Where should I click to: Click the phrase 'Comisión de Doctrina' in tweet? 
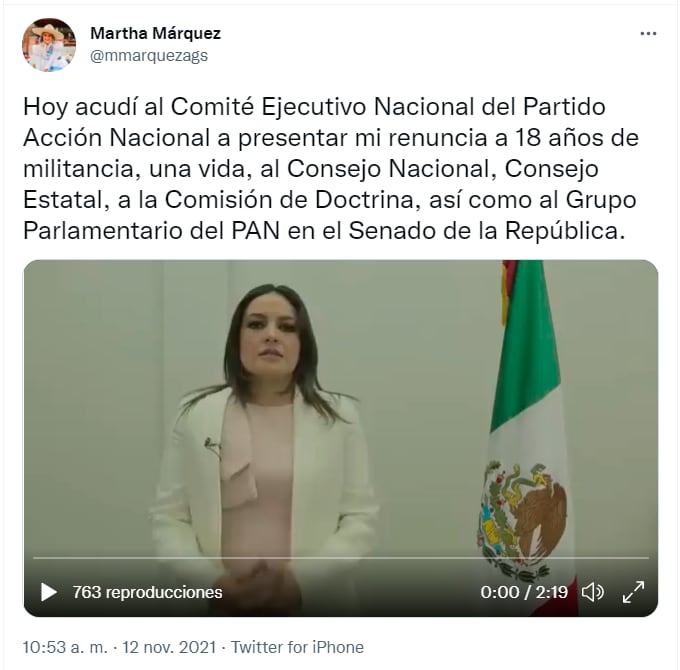pos(289,200)
